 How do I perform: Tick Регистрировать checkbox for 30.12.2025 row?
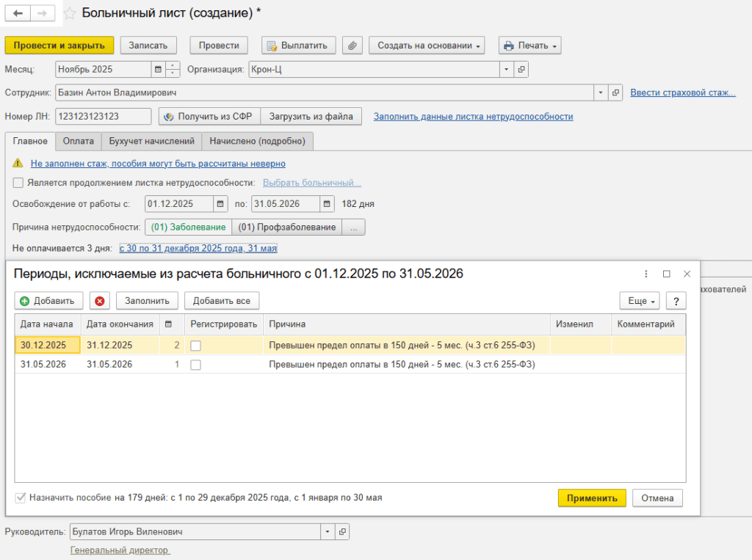point(196,345)
